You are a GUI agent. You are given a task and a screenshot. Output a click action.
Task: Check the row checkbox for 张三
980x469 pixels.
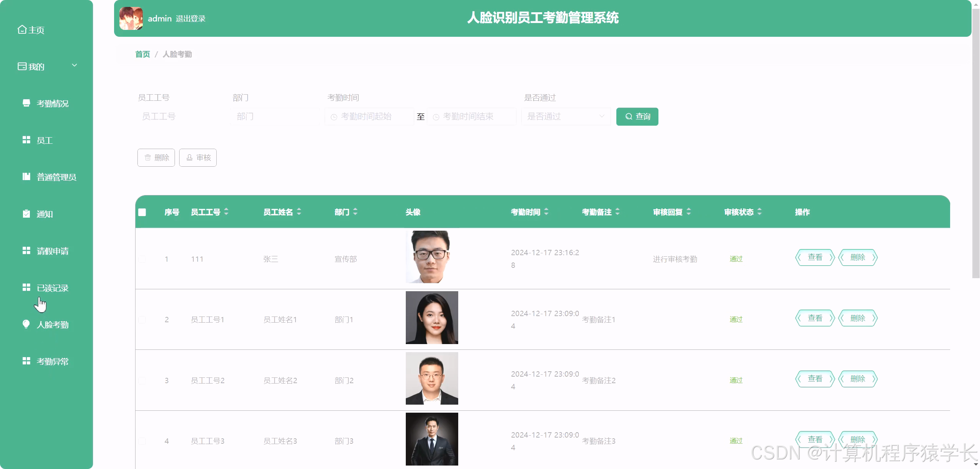(142, 259)
